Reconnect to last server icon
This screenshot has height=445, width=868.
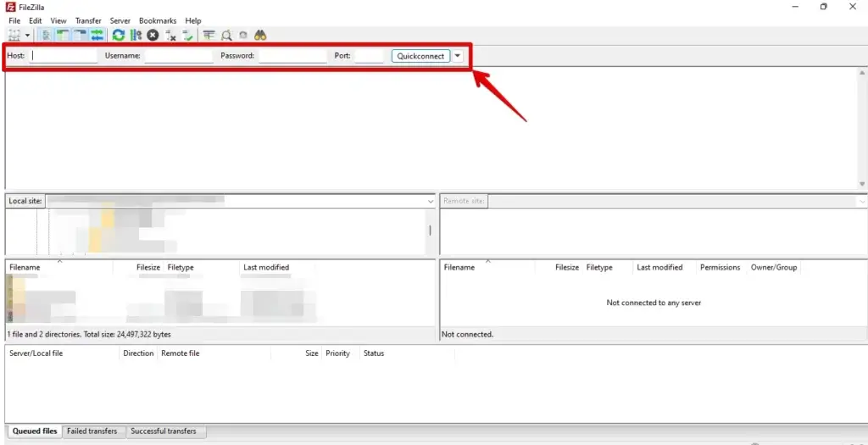188,35
